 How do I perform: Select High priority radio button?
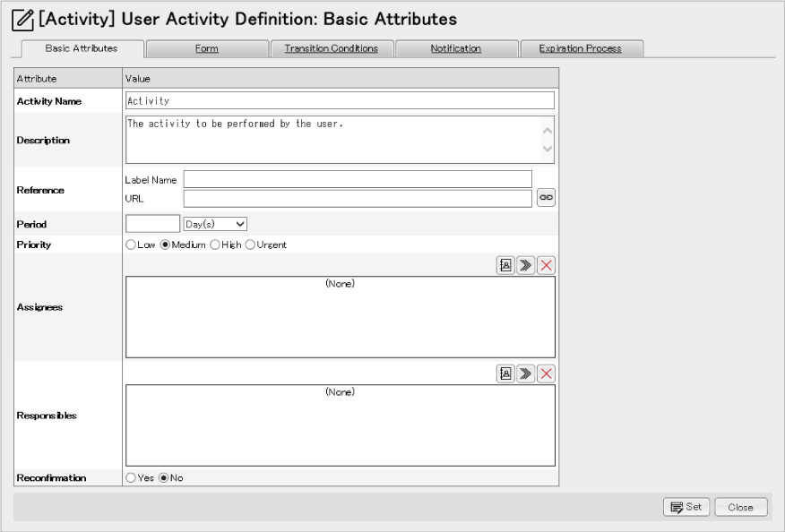point(215,245)
